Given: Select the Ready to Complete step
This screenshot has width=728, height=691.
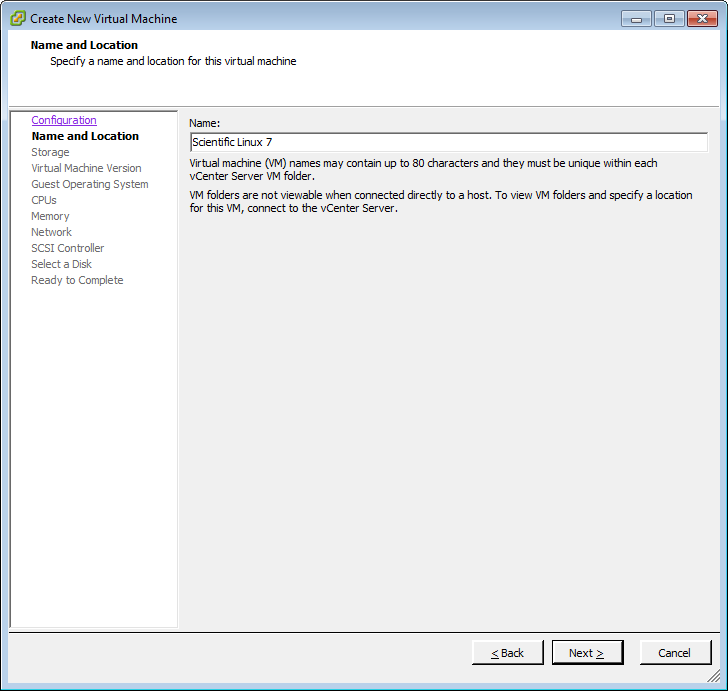Looking at the screenshot, I should click(x=77, y=280).
